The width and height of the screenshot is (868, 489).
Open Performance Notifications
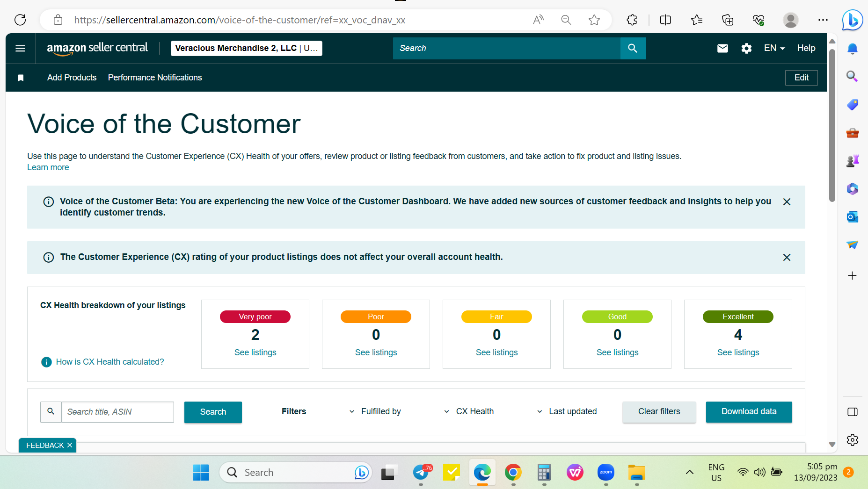click(x=155, y=78)
